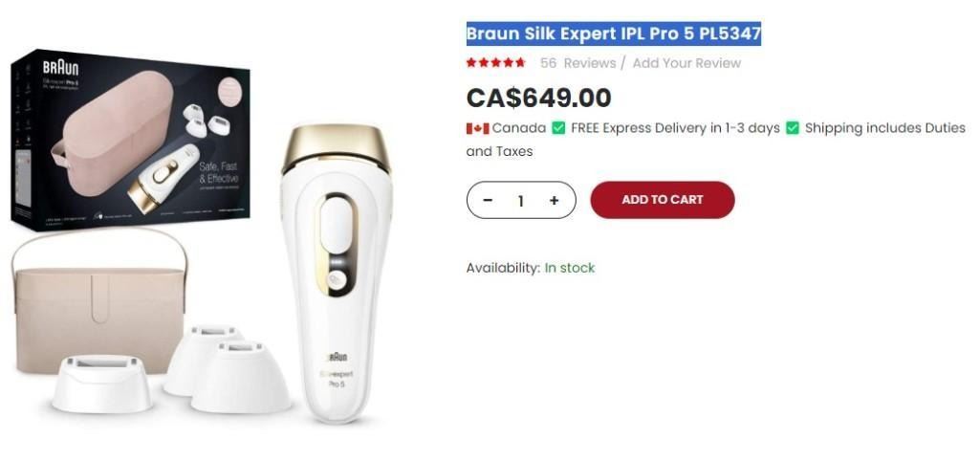Click the Braun logo on product box
Viewport: 980px width, 461px height.
click(x=60, y=68)
